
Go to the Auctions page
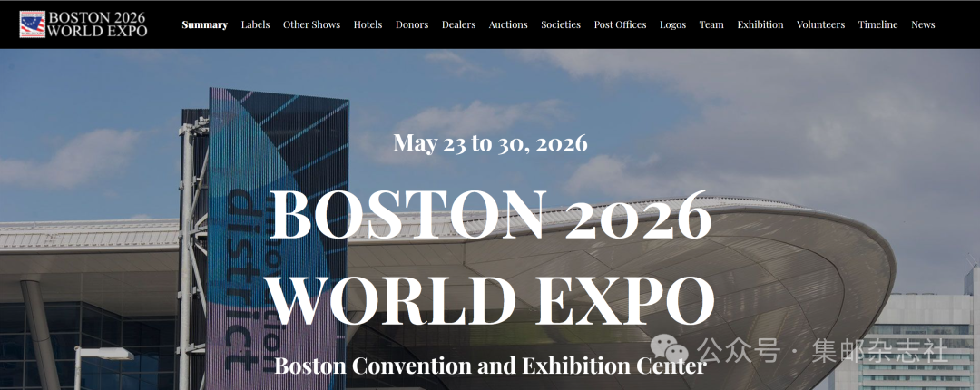[508, 25]
